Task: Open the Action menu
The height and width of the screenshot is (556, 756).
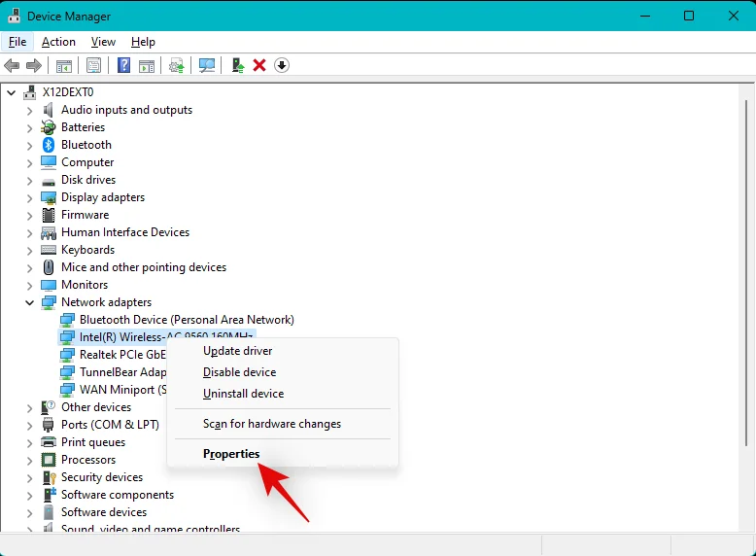Action: [x=58, y=42]
